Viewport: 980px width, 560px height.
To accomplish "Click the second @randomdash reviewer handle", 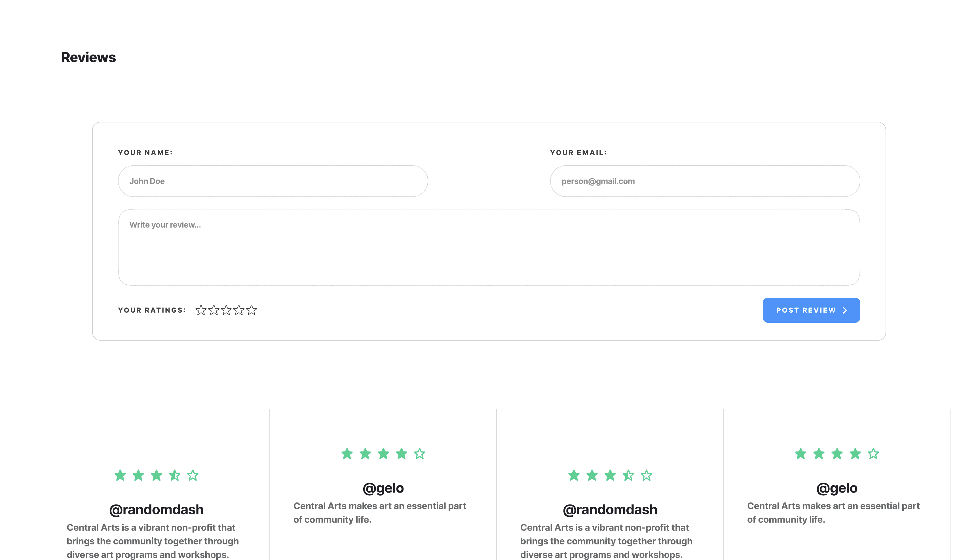I will click(610, 510).
